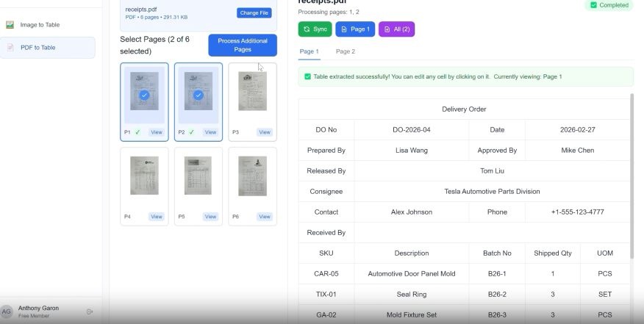Click the Shipped Qty header cell
The height and width of the screenshot is (324, 644).
[x=552, y=253]
